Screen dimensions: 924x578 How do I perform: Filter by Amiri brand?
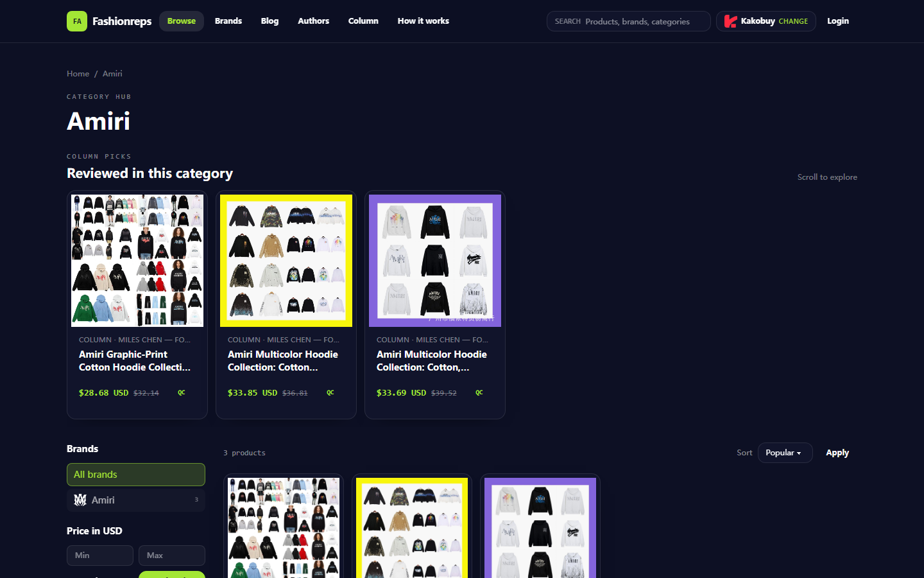click(136, 500)
